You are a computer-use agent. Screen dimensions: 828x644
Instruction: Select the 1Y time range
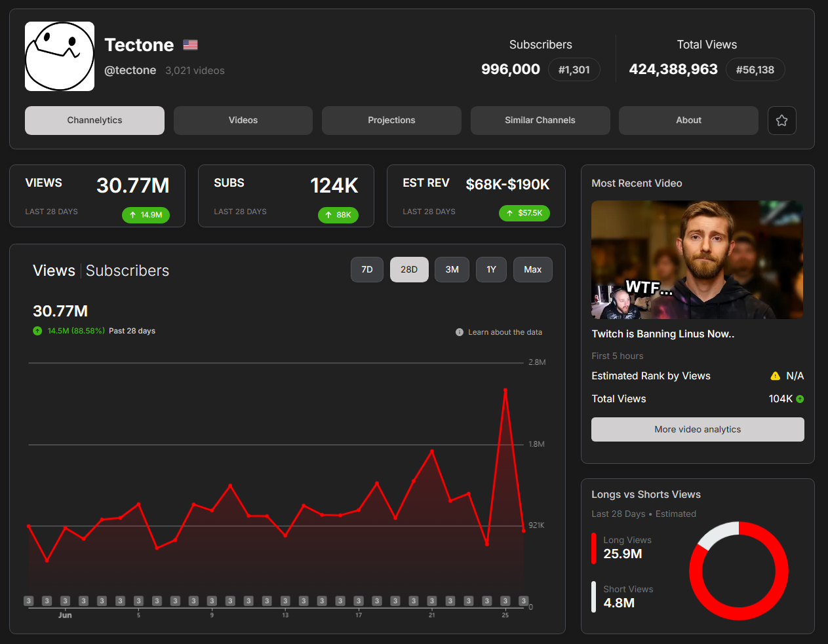pos(491,269)
